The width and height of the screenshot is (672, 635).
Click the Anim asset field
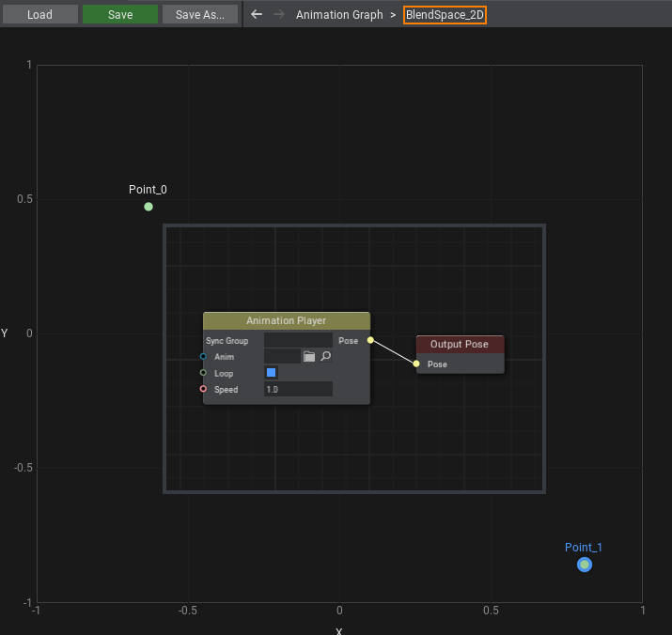click(282, 357)
